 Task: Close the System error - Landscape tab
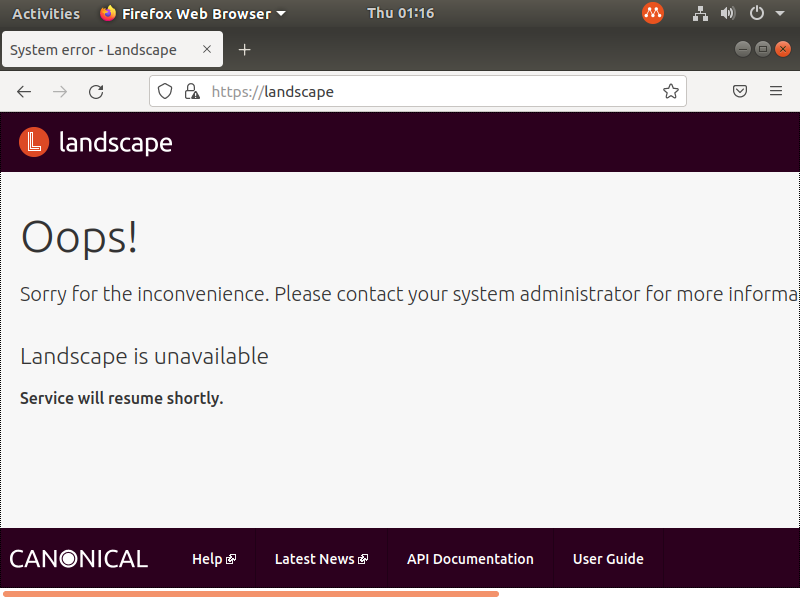click(207, 49)
